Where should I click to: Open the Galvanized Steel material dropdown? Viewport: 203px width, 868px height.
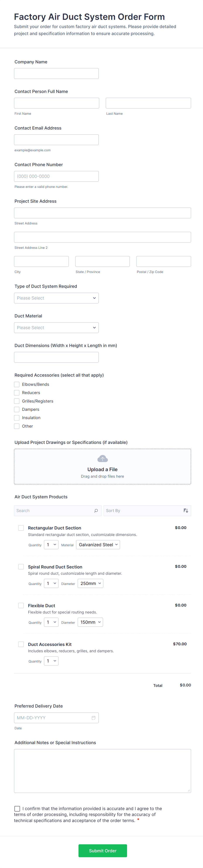pos(98,545)
